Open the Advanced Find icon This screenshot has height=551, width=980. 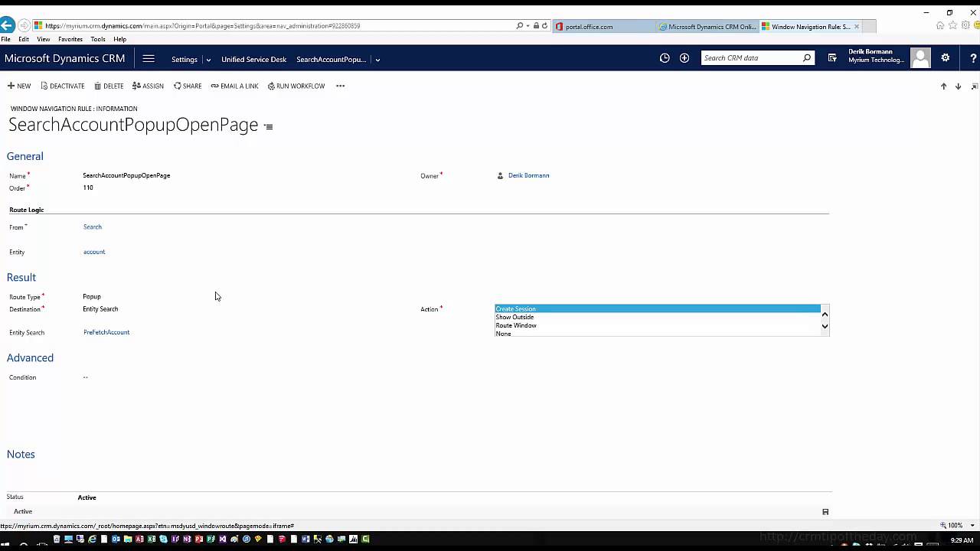[832, 58]
